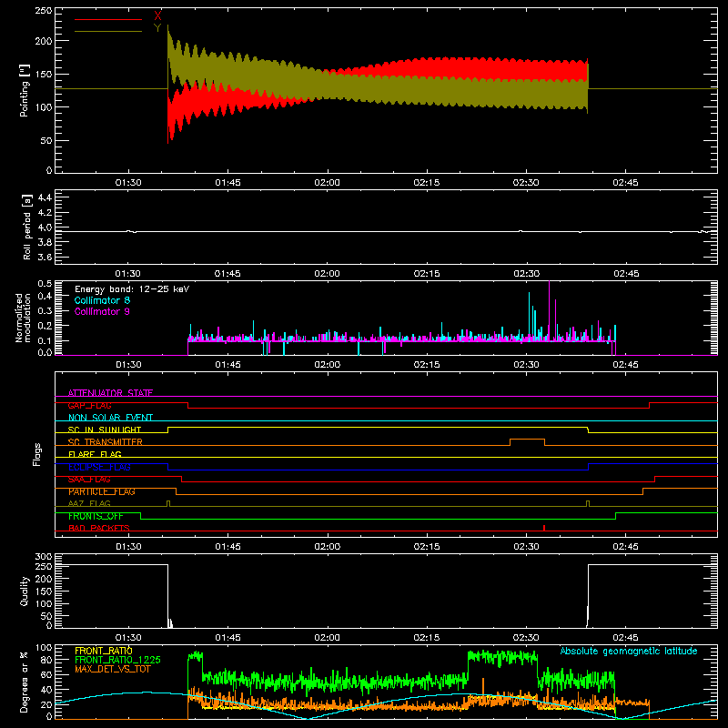Screen dimensions: 728x728
Task: Click the 250 value on Pointing axis
Action: [44, 11]
